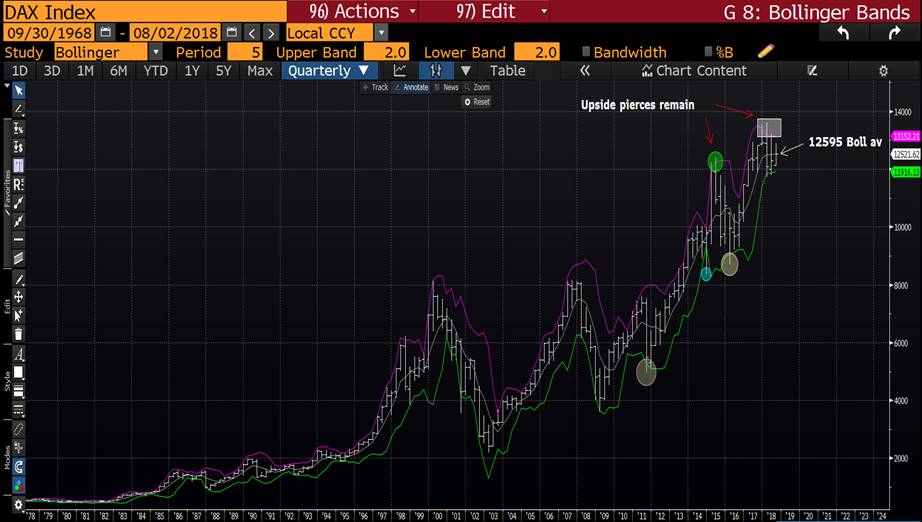Open chart settings gear top right
Image resolution: width=922 pixels, height=522 pixels.
(x=883, y=71)
